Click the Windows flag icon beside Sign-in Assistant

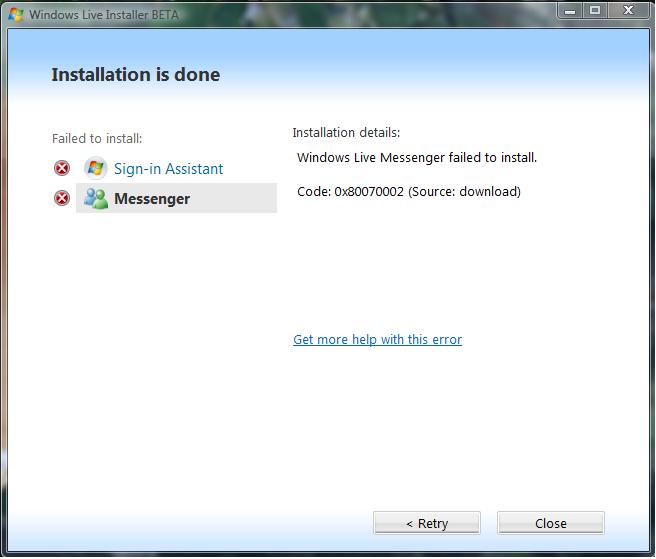[95, 168]
